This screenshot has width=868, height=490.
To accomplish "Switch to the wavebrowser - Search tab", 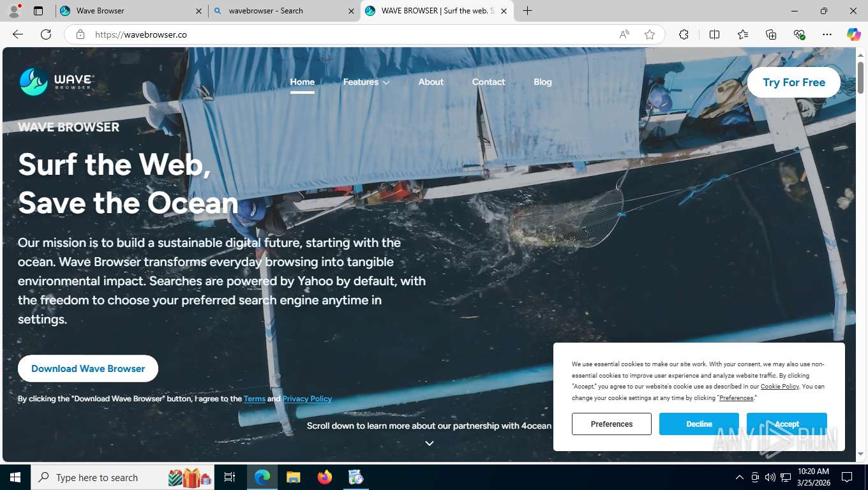I will point(284,11).
